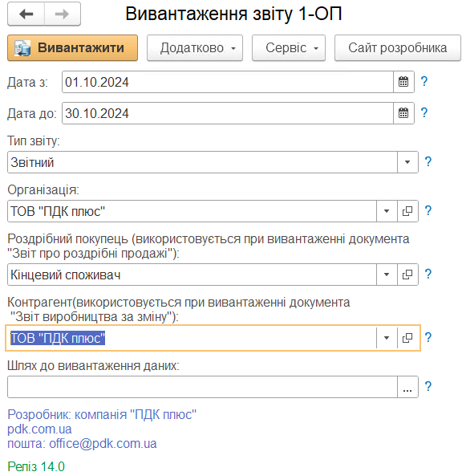Open calendar picker for Дата до
This screenshot has width=462, height=476.
pos(403,113)
